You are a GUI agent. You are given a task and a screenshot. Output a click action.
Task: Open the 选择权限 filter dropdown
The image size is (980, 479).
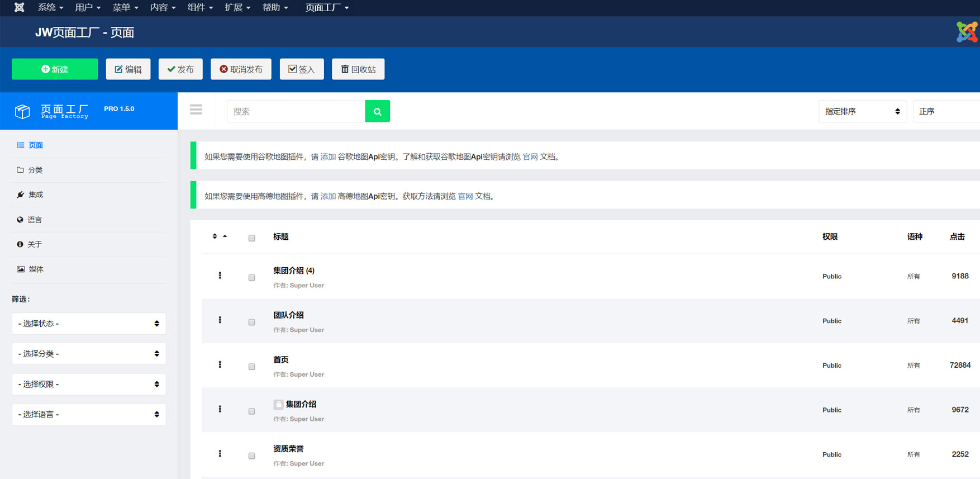click(89, 384)
